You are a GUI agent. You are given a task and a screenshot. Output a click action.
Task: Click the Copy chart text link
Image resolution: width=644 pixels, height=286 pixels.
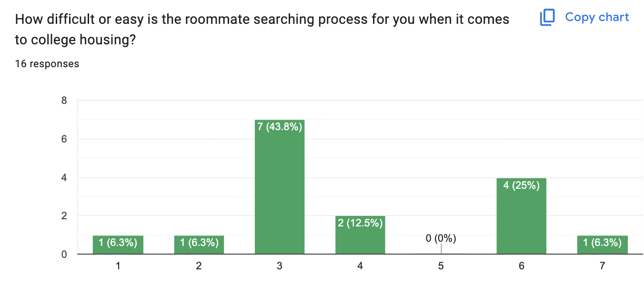[597, 17]
